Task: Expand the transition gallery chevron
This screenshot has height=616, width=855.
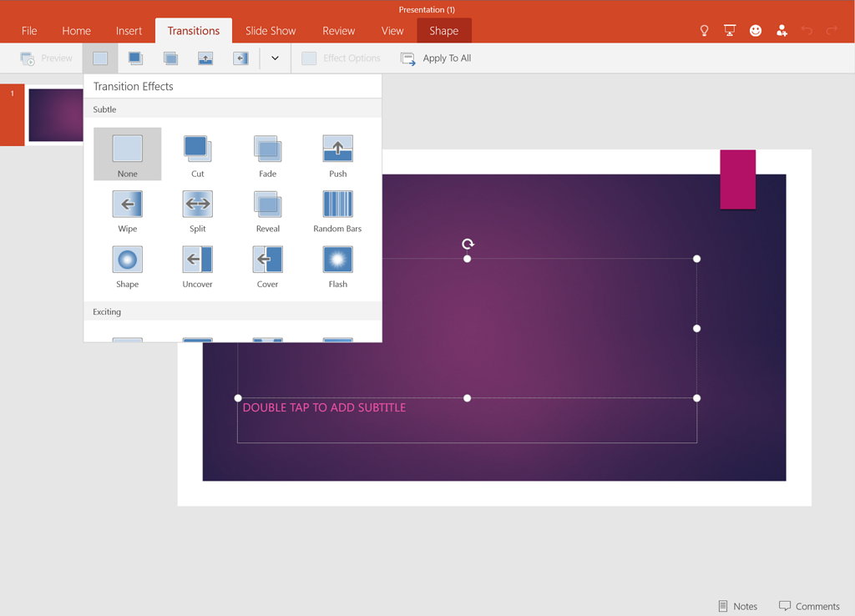Action: (x=275, y=58)
